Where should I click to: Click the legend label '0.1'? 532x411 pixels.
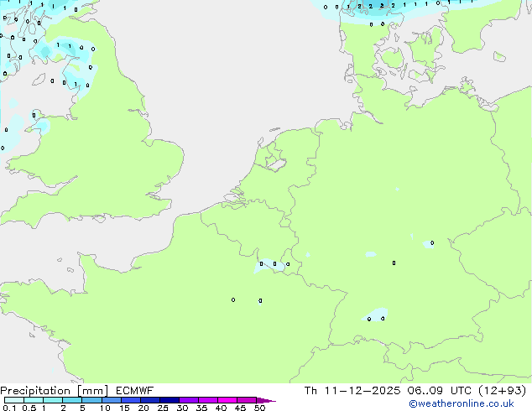tap(9, 408)
